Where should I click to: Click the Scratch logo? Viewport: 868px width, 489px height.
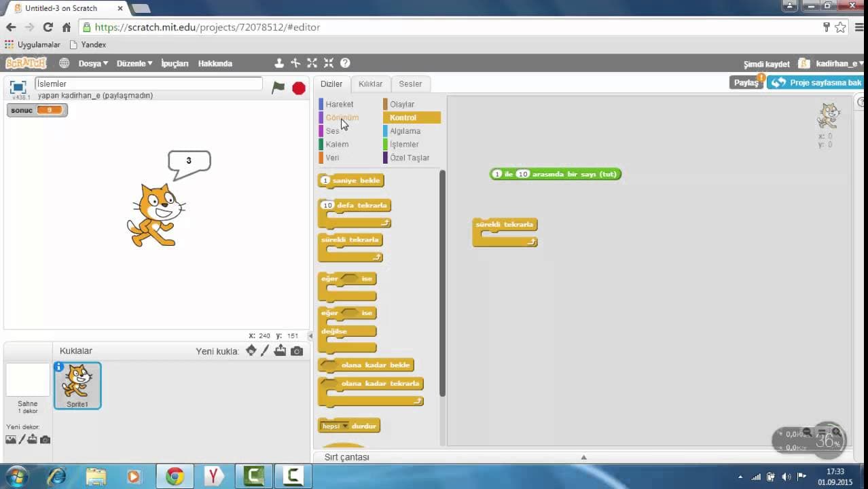click(26, 63)
